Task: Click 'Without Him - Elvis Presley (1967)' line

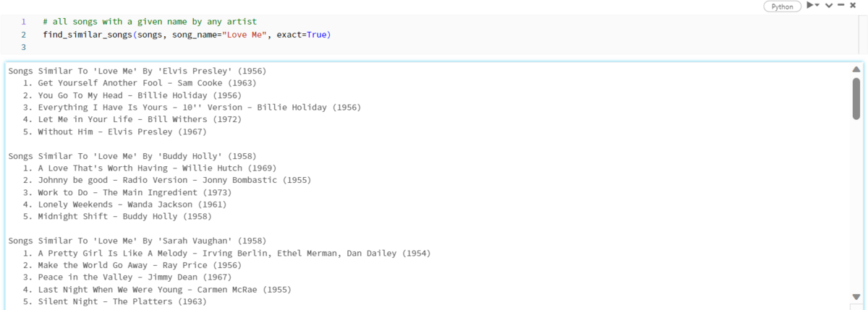Action: coord(114,132)
